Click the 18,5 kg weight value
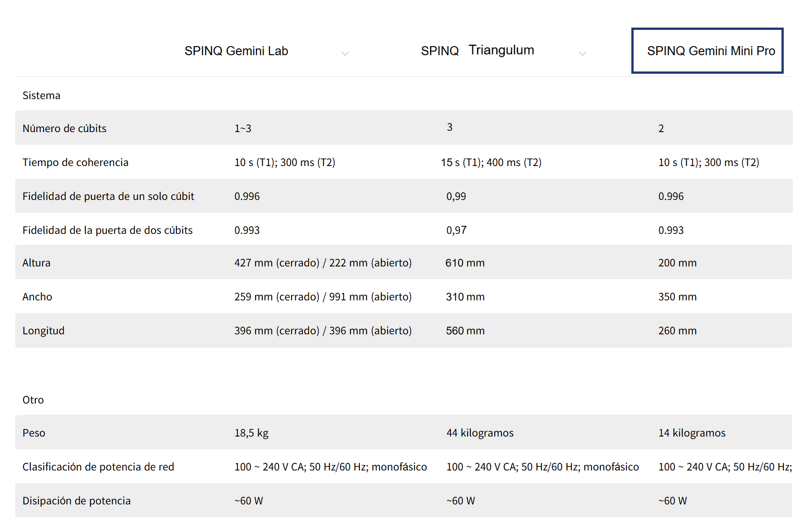805x532 pixels. [251, 433]
